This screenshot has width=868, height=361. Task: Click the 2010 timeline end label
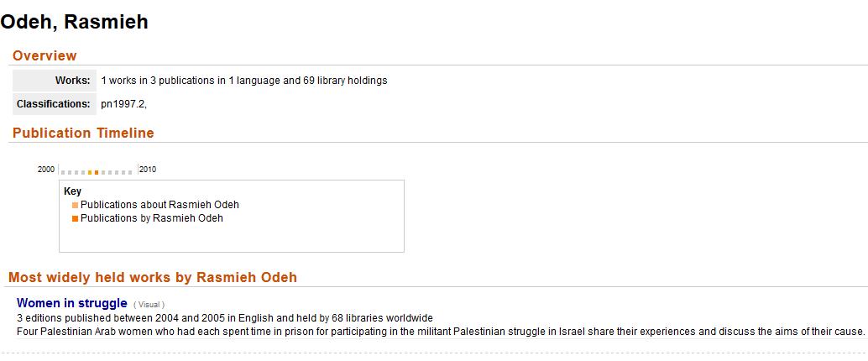tap(148, 170)
